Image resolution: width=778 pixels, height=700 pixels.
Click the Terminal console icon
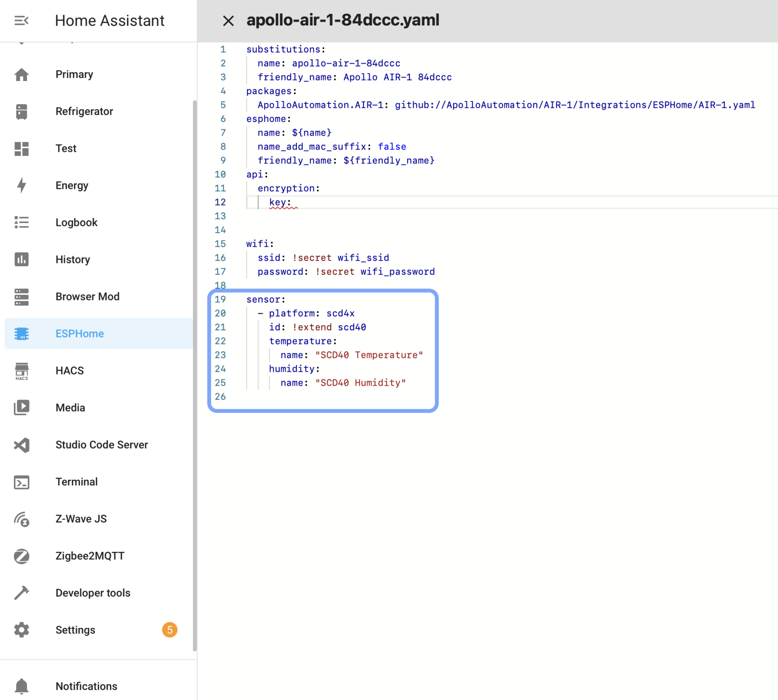[x=21, y=482]
